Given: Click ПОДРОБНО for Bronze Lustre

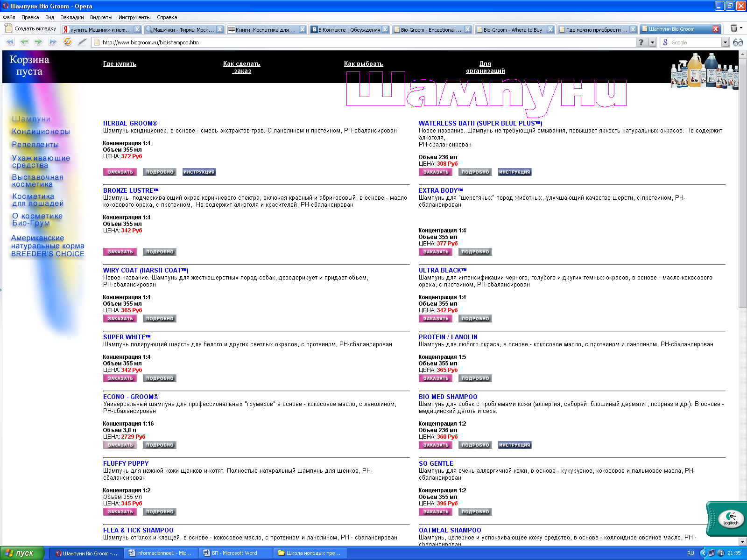Looking at the screenshot, I should coord(159,252).
